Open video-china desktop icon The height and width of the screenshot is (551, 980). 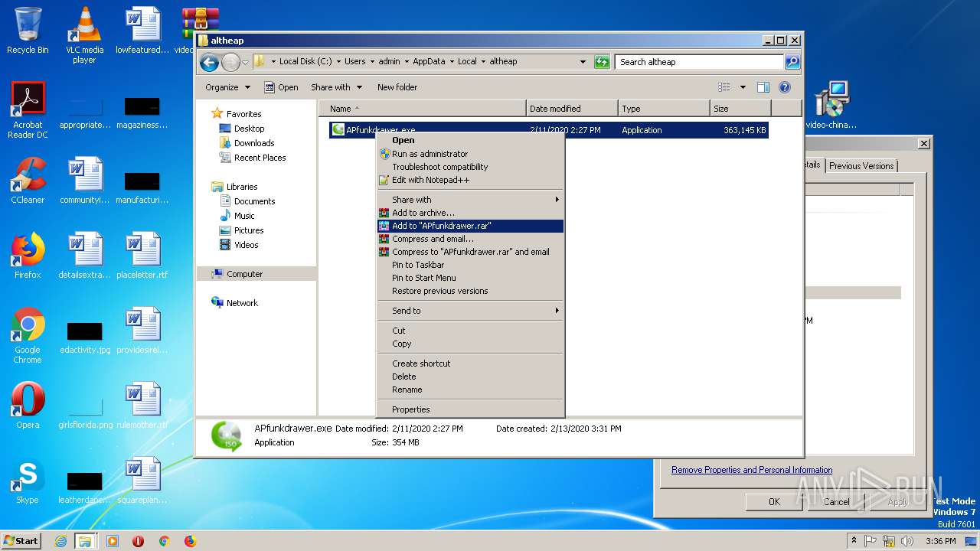point(831,106)
